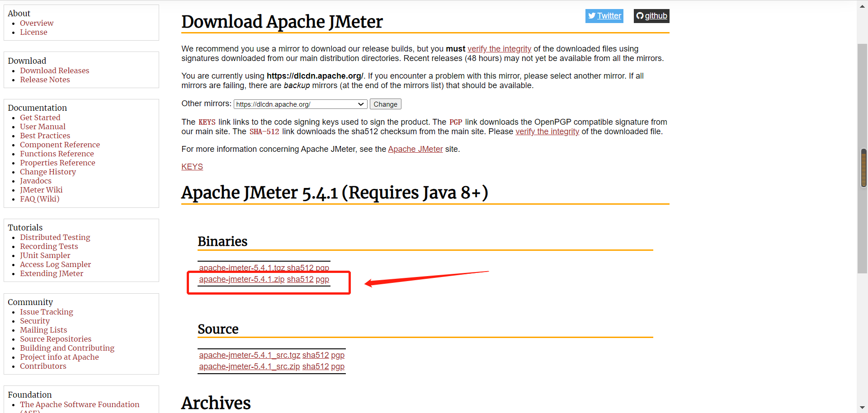Download apache-jmeter-5.4.1_src.tgz source
The width and height of the screenshot is (868, 413).
[x=250, y=355]
